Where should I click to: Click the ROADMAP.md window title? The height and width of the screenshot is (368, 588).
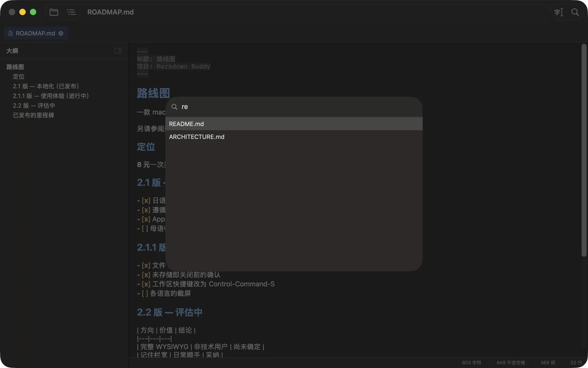click(110, 12)
